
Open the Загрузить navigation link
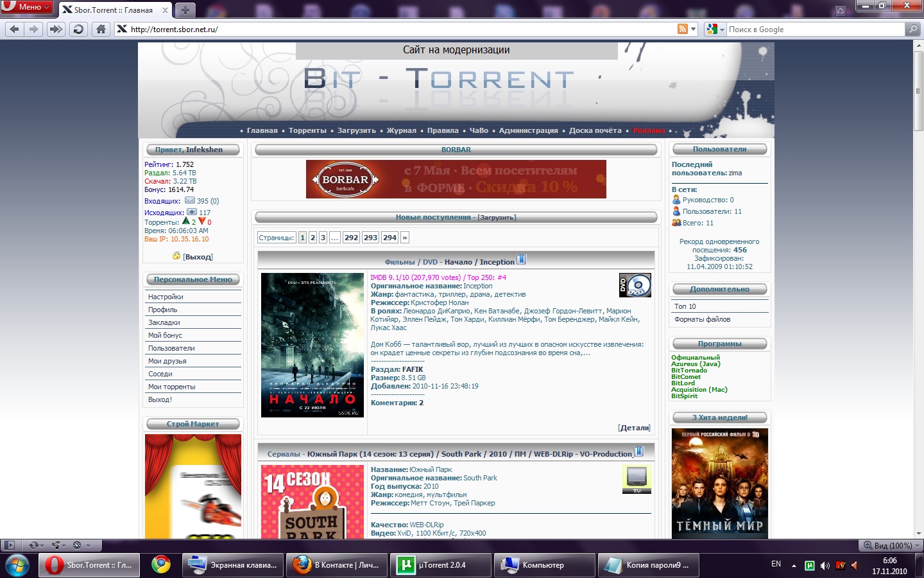tap(357, 130)
